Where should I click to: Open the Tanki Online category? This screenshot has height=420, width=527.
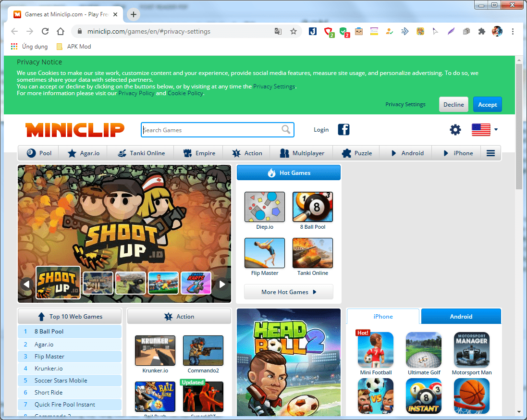[141, 153]
